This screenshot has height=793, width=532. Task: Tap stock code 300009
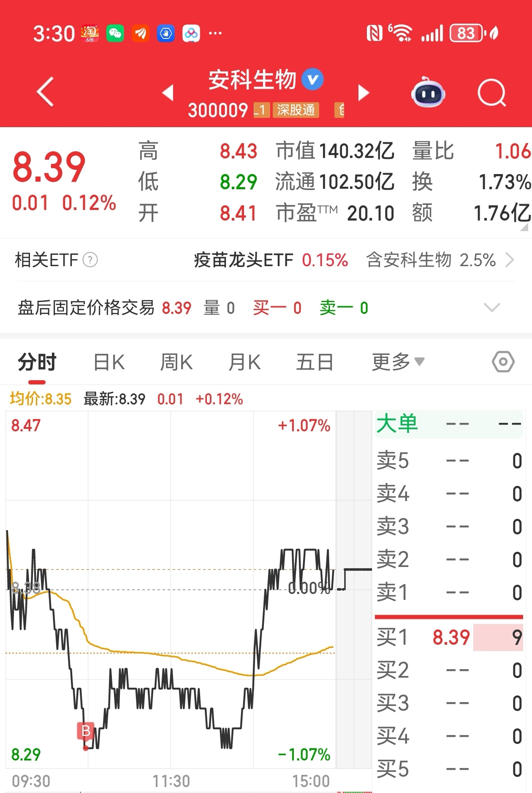tap(217, 110)
